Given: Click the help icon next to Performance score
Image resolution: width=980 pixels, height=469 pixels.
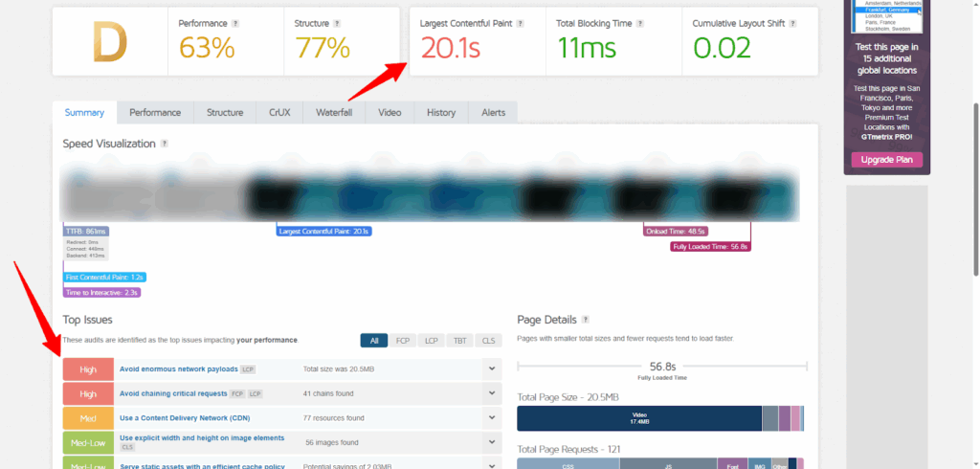Looking at the screenshot, I should (x=235, y=24).
